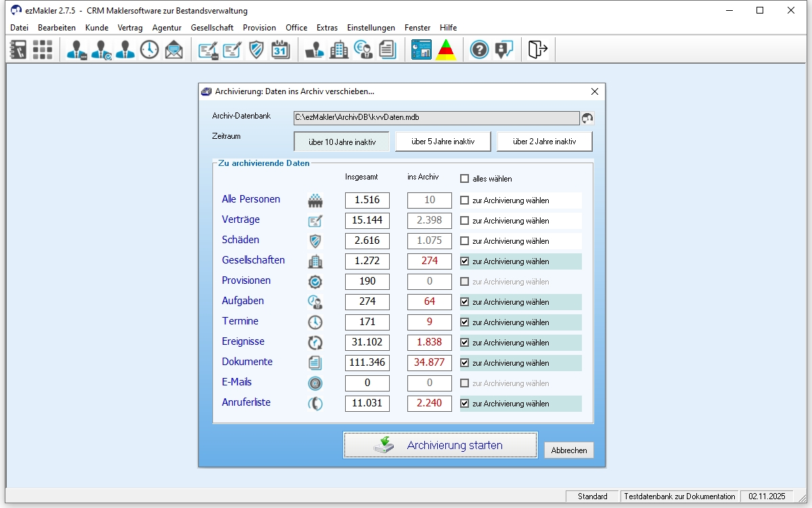Uncheck archiving checkbox for Dokumente row
812x508 pixels.
(x=464, y=363)
